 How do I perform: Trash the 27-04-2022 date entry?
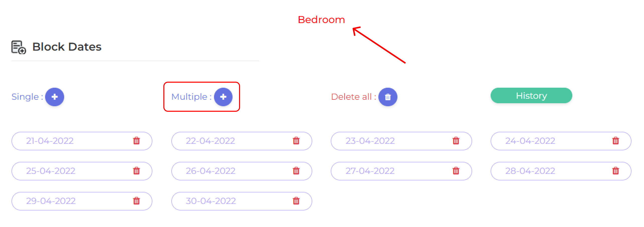tap(456, 171)
